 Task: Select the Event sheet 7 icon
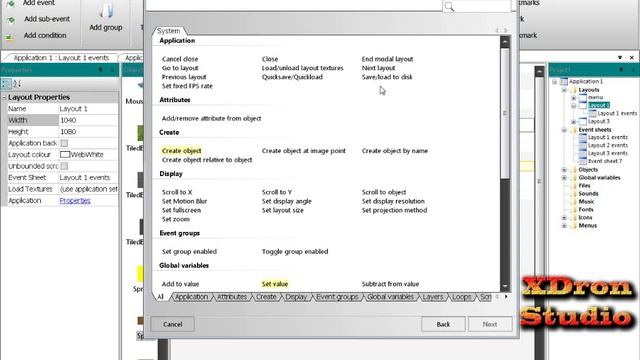[582, 161]
